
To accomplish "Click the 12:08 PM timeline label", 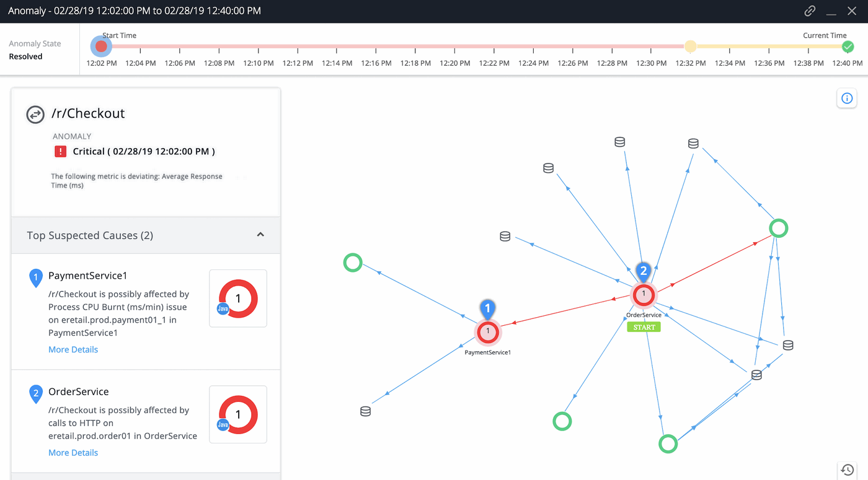I will pyautogui.click(x=219, y=63).
